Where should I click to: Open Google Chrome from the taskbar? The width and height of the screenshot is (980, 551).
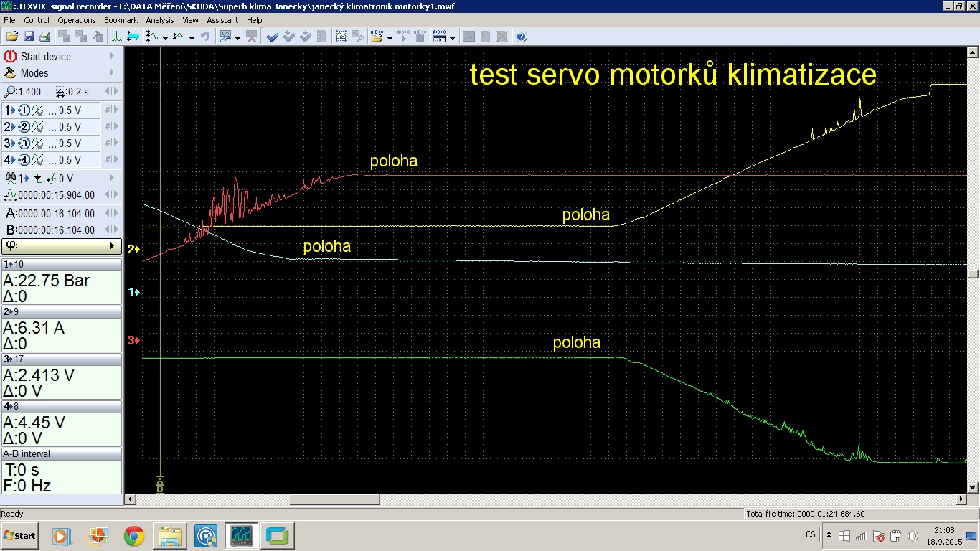click(x=133, y=535)
